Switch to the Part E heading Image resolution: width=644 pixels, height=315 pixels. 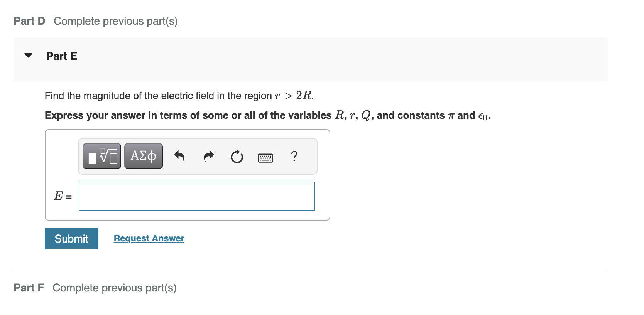(61, 56)
